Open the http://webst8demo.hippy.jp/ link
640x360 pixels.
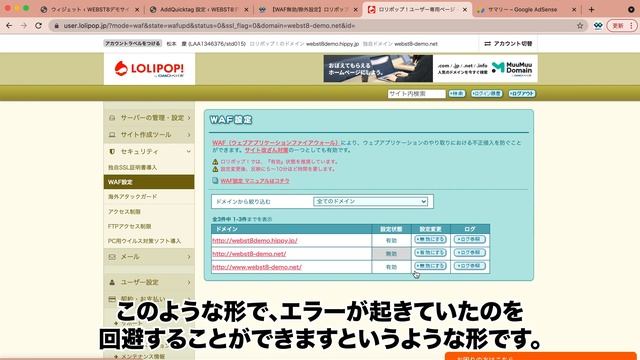pos(255,240)
